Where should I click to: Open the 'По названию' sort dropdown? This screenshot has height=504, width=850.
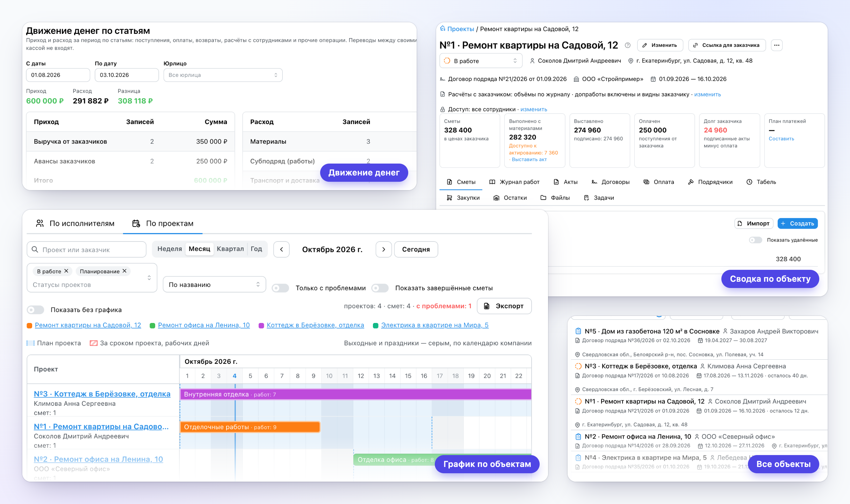tap(214, 285)
